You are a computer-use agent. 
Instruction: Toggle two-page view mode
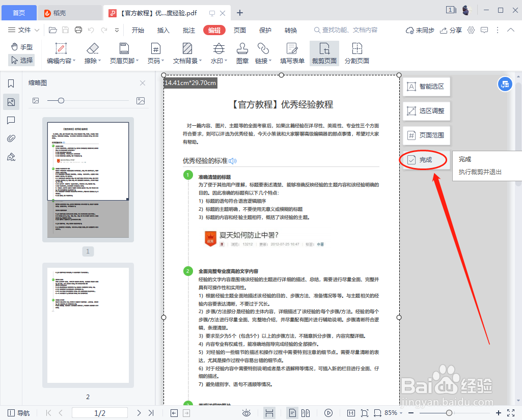[x=306, y=413]
